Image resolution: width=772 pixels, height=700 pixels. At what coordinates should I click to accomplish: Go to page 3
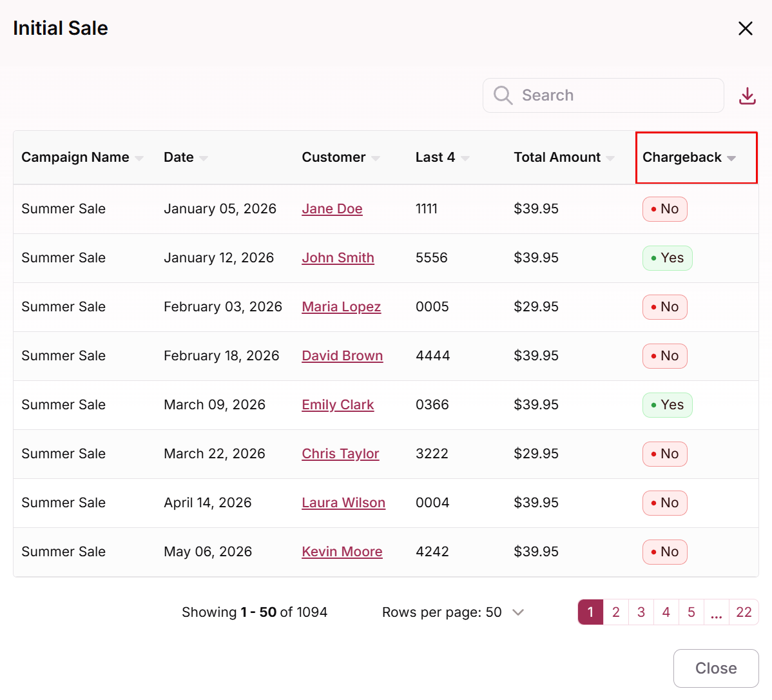pyautogui.click(x=641, y=612)
